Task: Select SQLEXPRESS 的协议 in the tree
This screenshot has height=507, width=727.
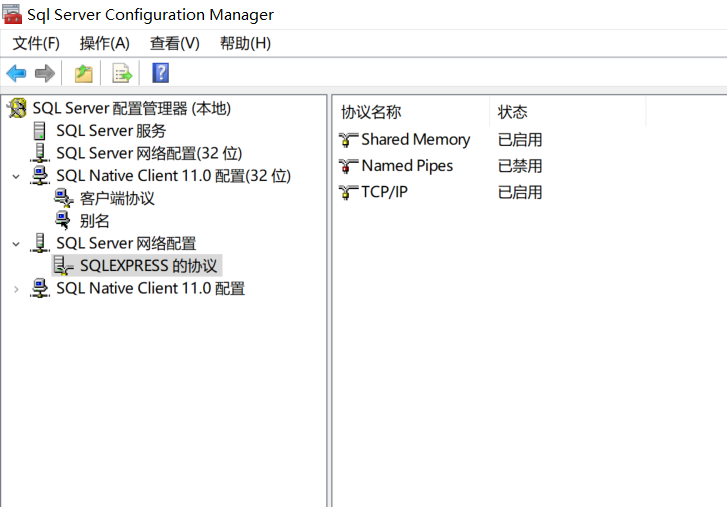Action: [148, 266]
